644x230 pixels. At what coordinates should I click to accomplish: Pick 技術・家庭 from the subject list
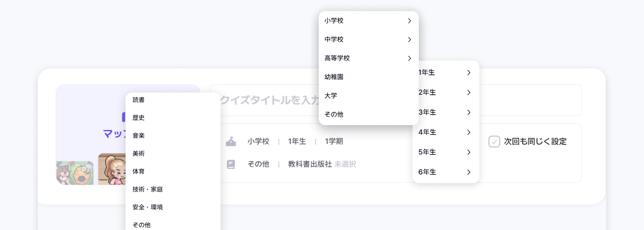[148, 189]
